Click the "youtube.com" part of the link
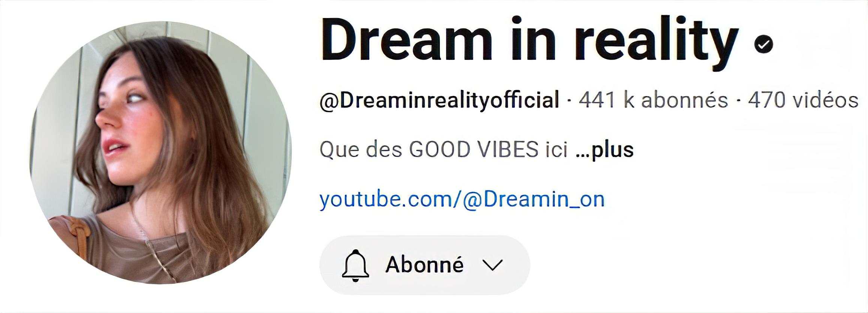 (x=386, y=199)
